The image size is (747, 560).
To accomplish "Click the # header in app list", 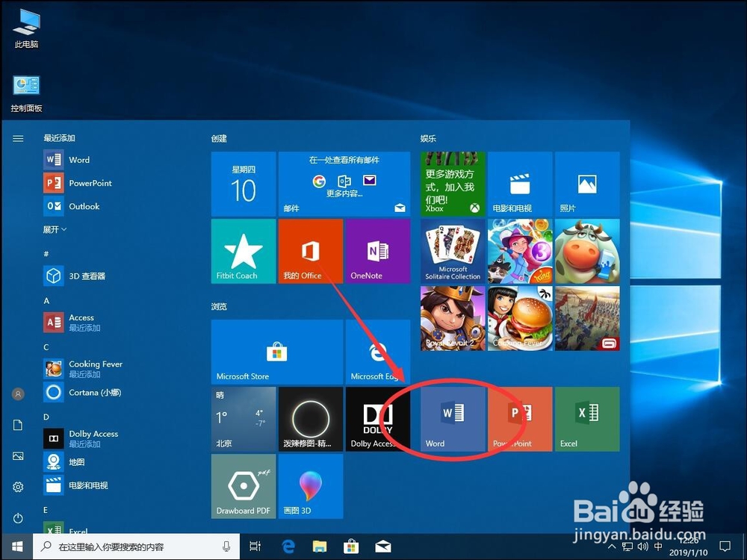I will click(x=46, y=254).
